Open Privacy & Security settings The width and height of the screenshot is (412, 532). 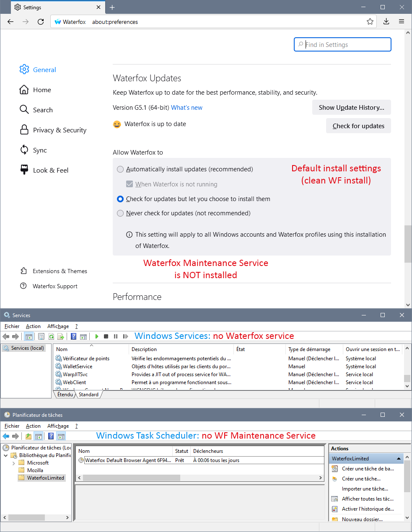[53, 130]
